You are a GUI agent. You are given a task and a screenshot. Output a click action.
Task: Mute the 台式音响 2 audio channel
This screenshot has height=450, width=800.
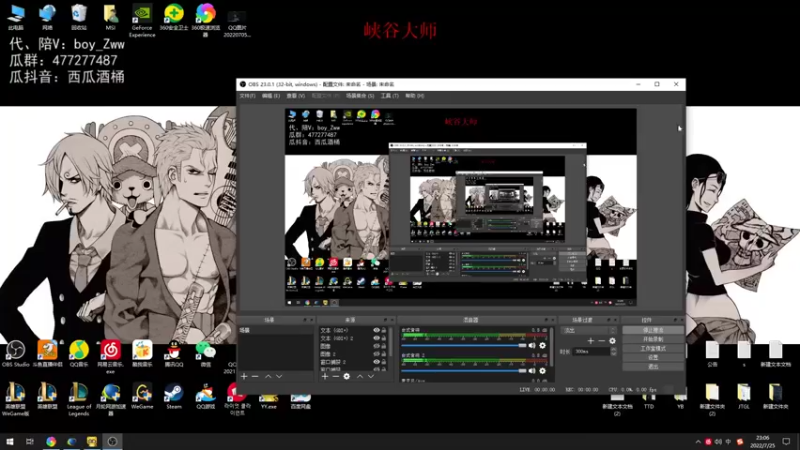click(532, 371)
